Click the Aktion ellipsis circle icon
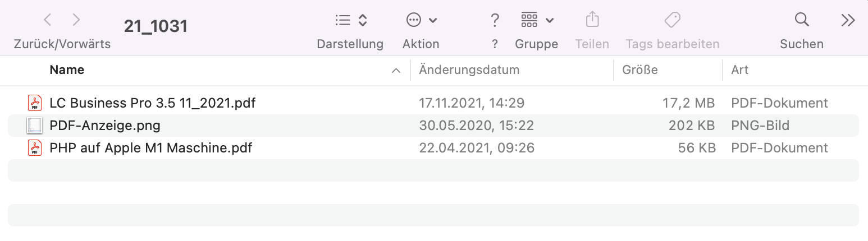The width and height of the screenshot is (868, 241). pos(413,20)
